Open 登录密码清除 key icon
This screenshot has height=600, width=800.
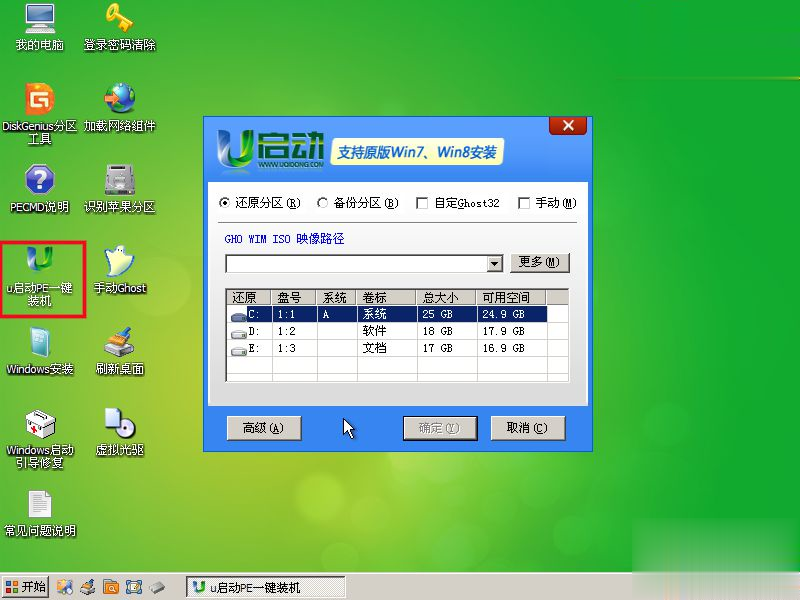point(120,18)
